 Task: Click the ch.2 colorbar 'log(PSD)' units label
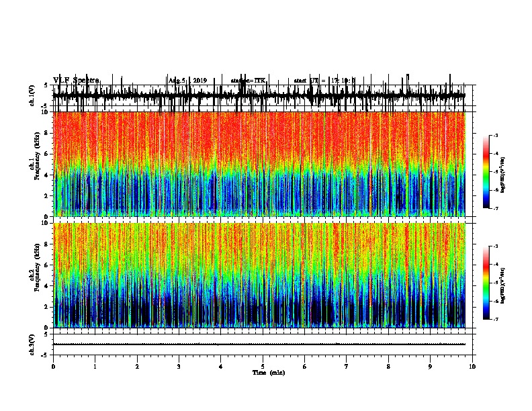coord(503,286)
